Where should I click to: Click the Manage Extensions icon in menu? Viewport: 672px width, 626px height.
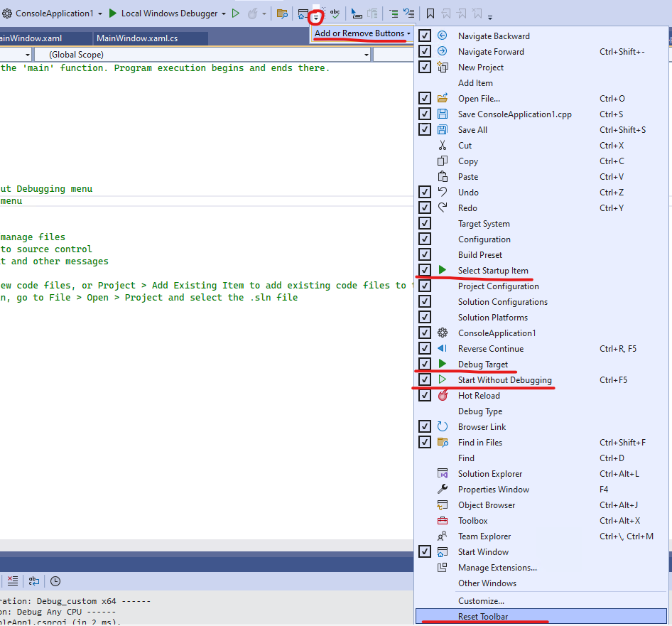tap(443, 567)
